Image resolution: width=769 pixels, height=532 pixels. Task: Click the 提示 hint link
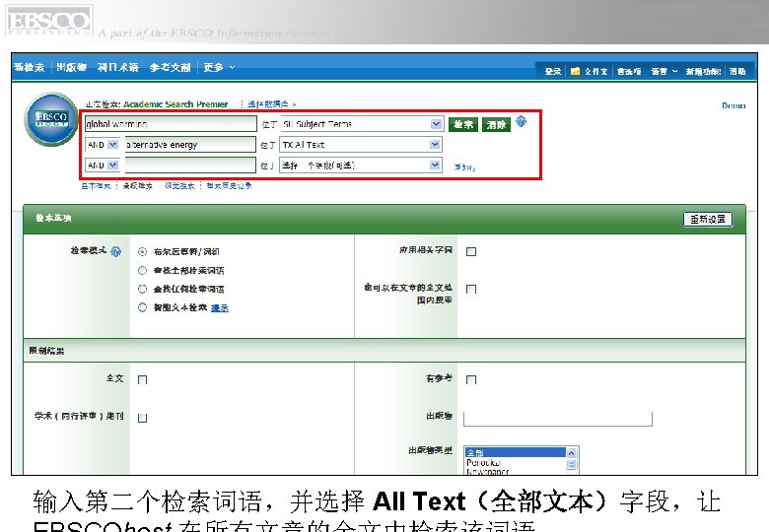point(220,308)
